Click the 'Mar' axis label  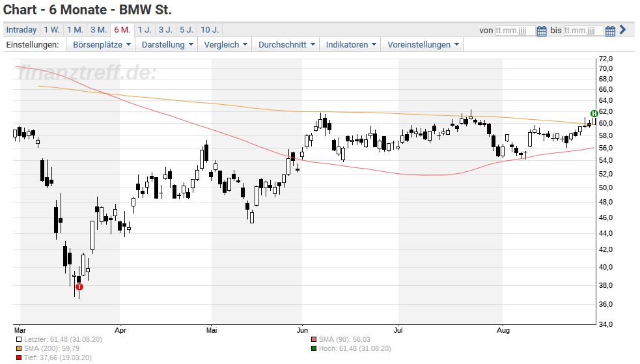[x=20, y=330]
